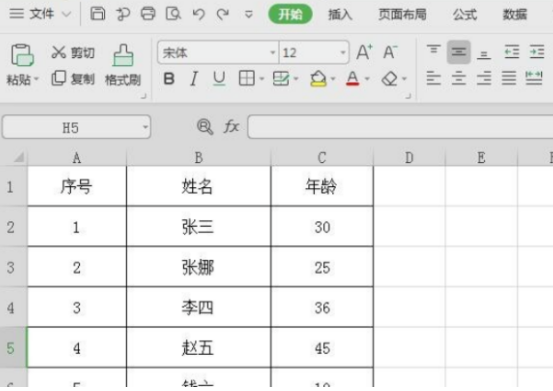
Task: Switch to the 插入 Insert tab
Action: pos(340,14)
